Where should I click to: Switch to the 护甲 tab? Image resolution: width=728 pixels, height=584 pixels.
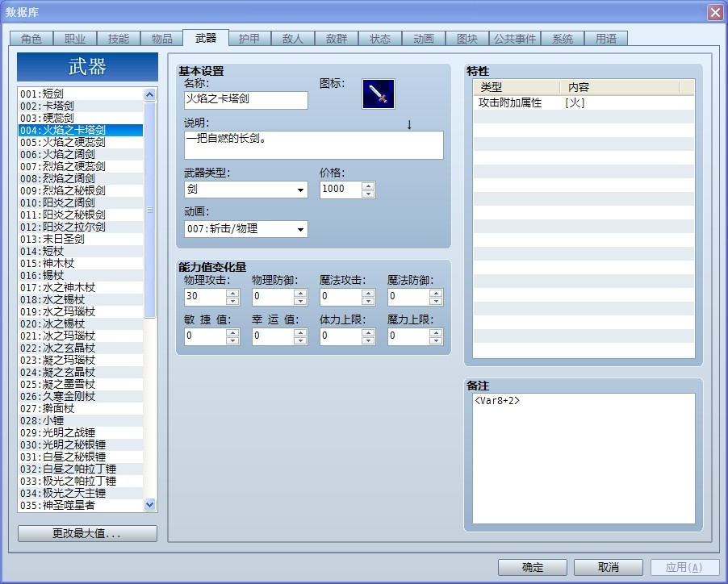[249, 39]
